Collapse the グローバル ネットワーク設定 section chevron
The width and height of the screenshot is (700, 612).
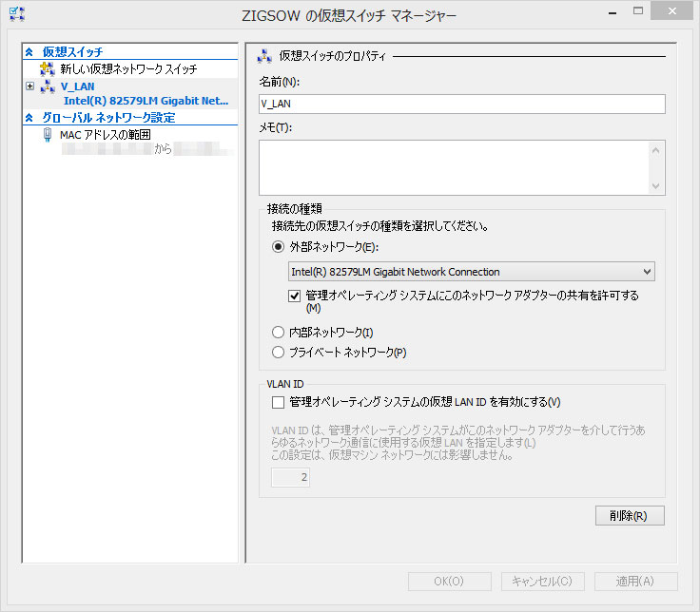29,118
